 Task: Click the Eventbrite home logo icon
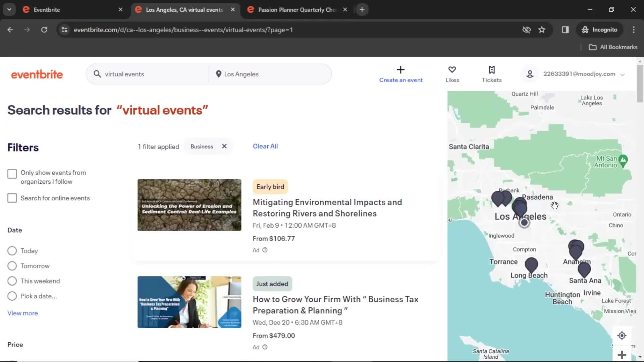click(x=37, y=74)
